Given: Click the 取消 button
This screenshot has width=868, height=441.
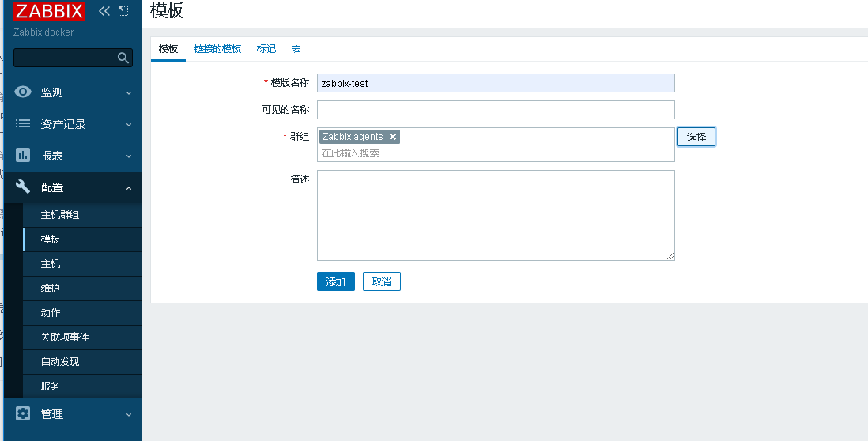Looking at the screenshot, I should pyautogui.click(x=381, y=281).
